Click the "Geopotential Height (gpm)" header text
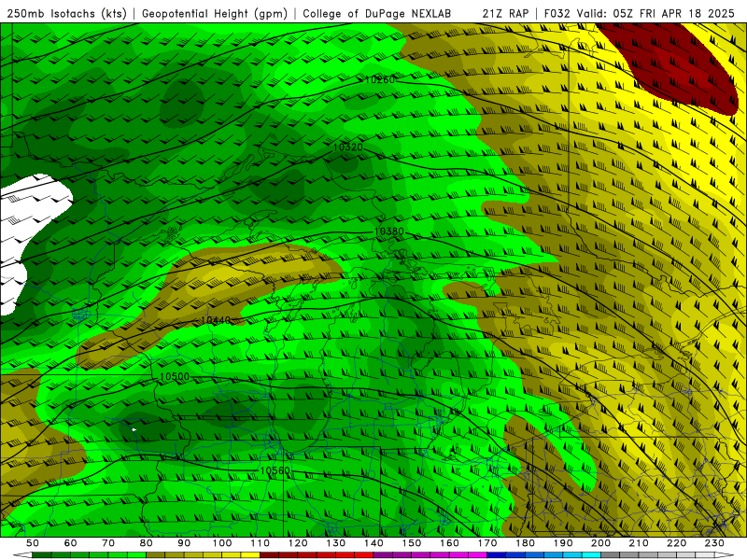 [x=215, y=14]
